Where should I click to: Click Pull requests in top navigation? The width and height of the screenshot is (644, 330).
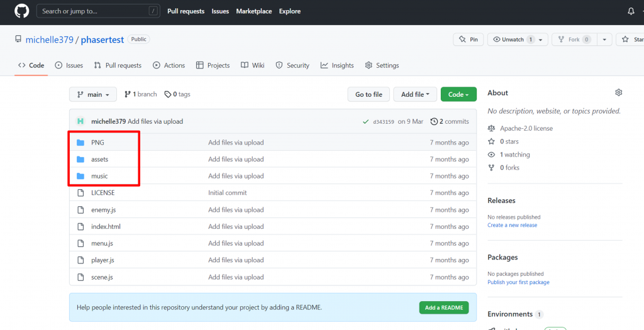click(186, 11)
